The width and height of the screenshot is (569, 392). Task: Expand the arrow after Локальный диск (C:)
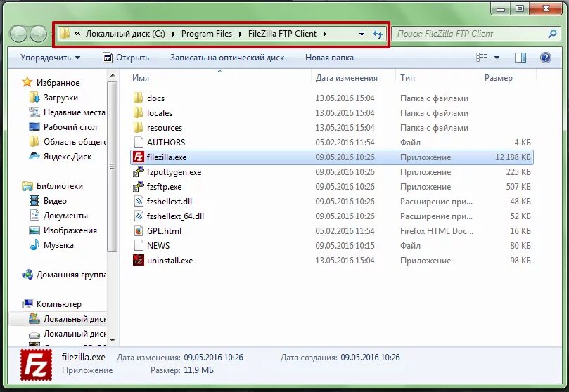pyautogui.click(x=173, y=34)
